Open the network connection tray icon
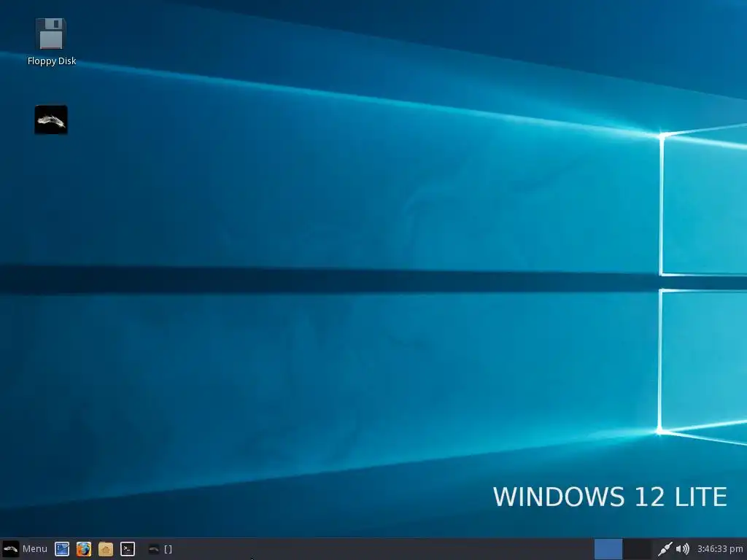747x560 pixels. [665, 549]
